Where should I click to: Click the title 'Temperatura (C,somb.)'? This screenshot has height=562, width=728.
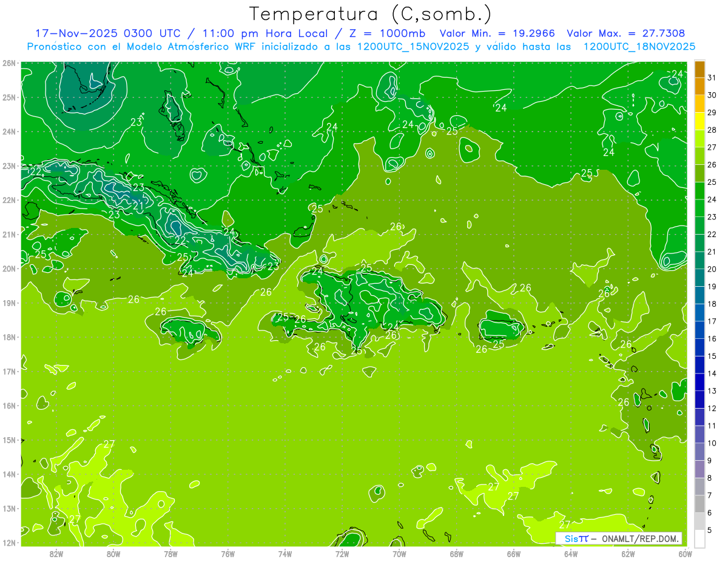[370, 14]
